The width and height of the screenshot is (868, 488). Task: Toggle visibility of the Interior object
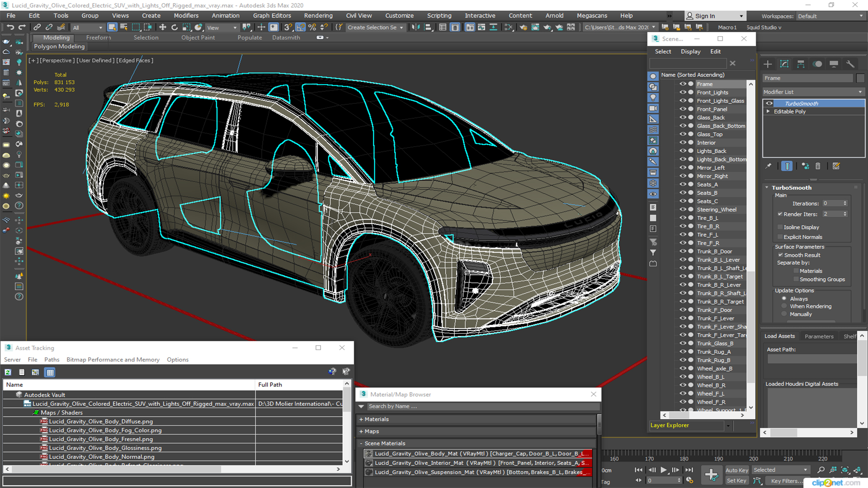[x=683, y=142]
